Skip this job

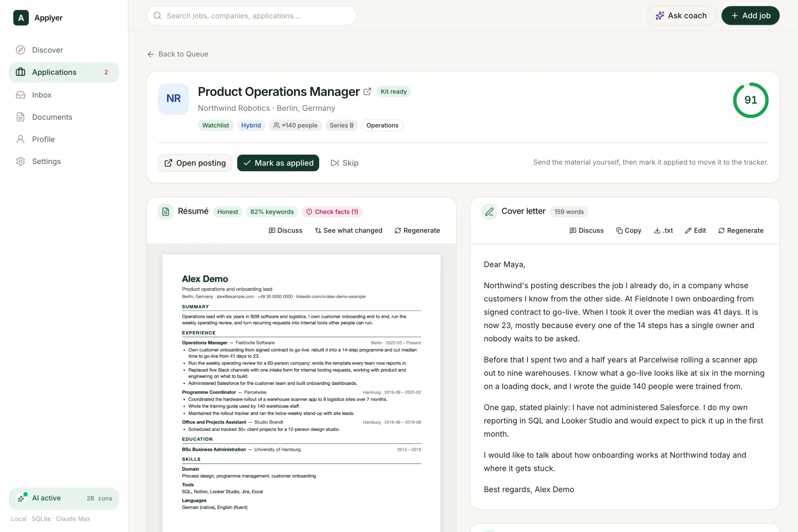(x=344, y=163)
